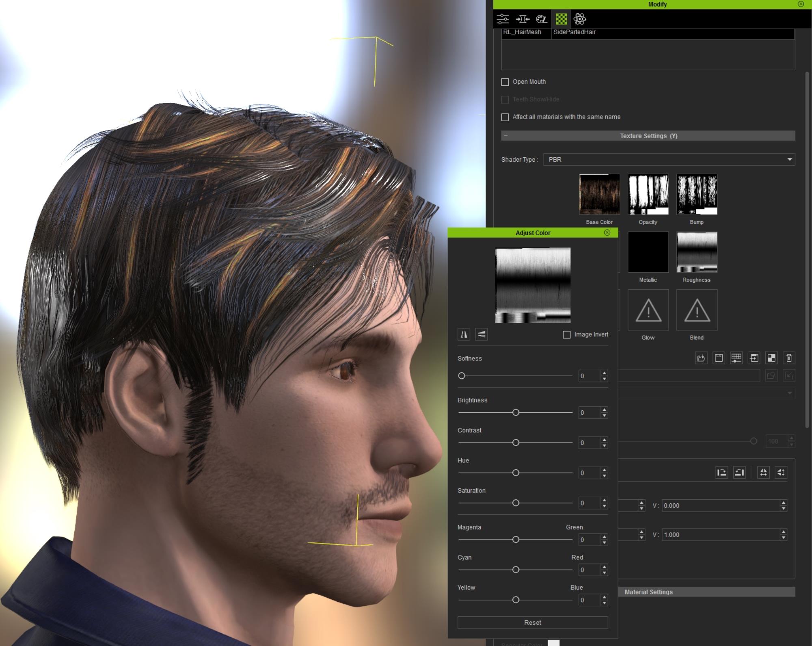
Task: Open the Appearance palette tab
Action: [542, 19]
